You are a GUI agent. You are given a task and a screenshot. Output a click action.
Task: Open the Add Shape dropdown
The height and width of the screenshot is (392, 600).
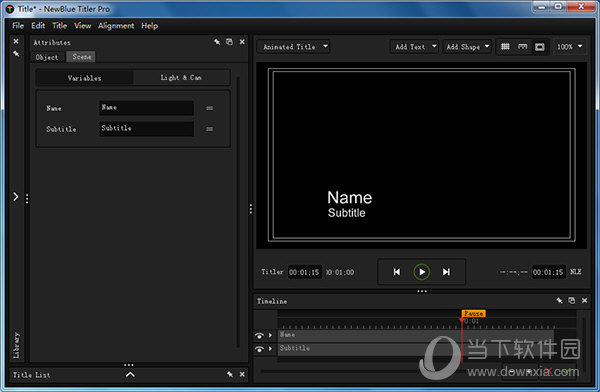467,47
